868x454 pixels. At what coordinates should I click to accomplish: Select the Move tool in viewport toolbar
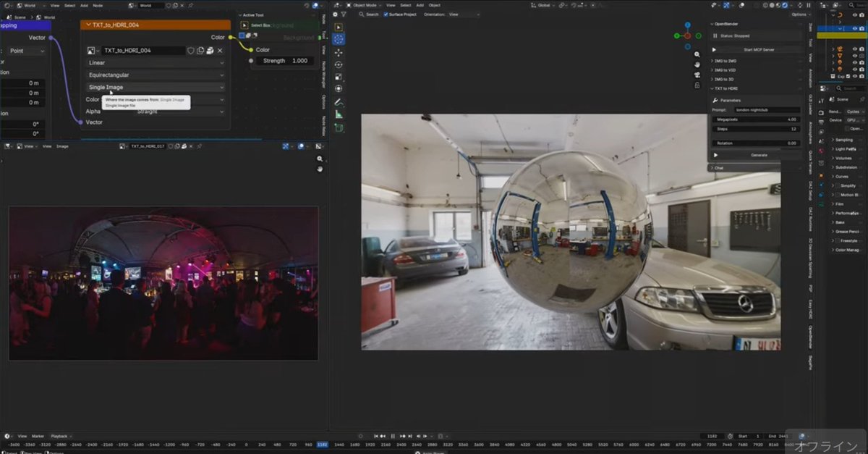(339, 52)
